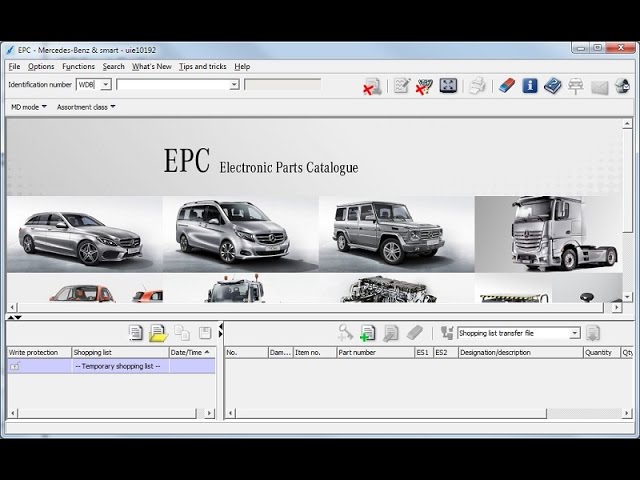Click the write protection lock icon in row
The height and width of the screenshot is (480, 640).
[14, 366]
